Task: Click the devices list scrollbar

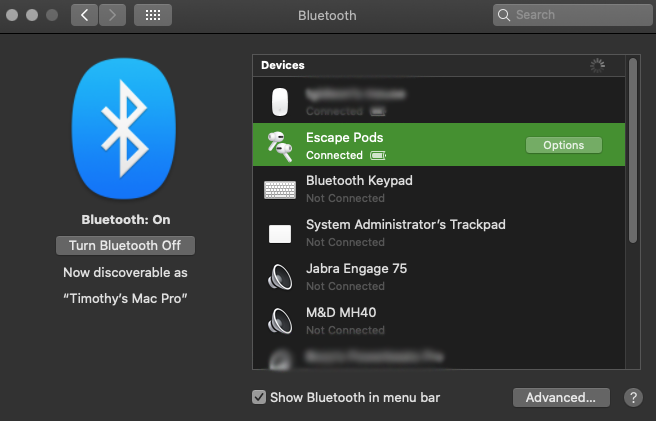Action: 633,150
